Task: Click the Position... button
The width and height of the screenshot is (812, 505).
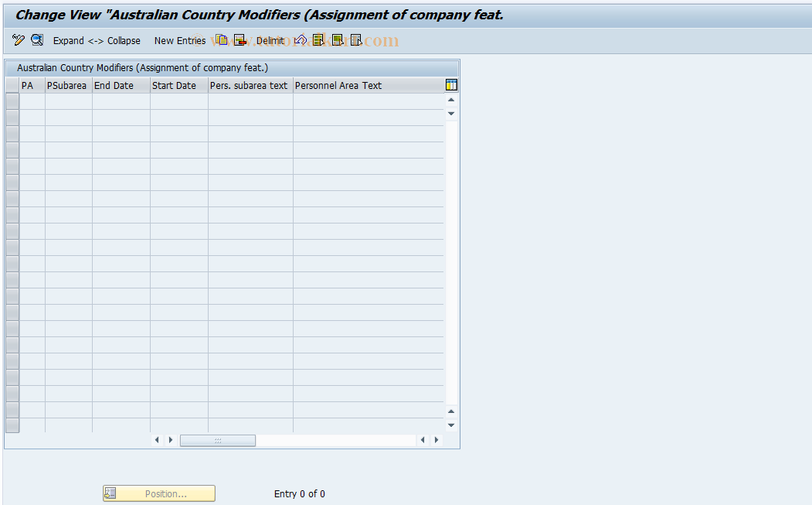Action: coord(159,493)
